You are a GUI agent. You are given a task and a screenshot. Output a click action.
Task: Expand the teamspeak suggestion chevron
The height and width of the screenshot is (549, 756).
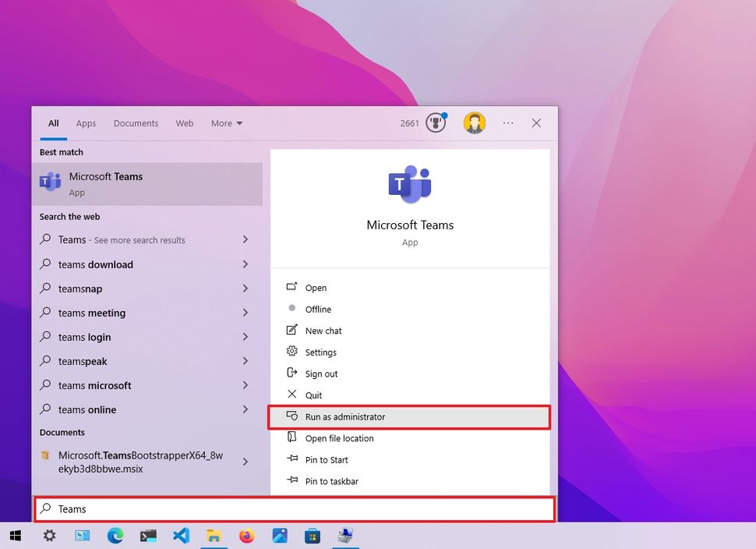point(245,361)
